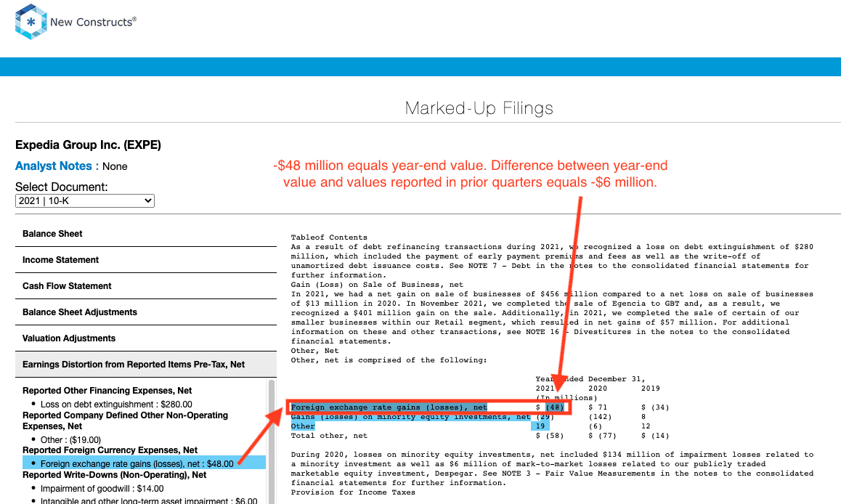The width and height of the screenshot is (841, 504).
Task: Click the highlighted Other row label in filing table
Action: click(303, 426)
